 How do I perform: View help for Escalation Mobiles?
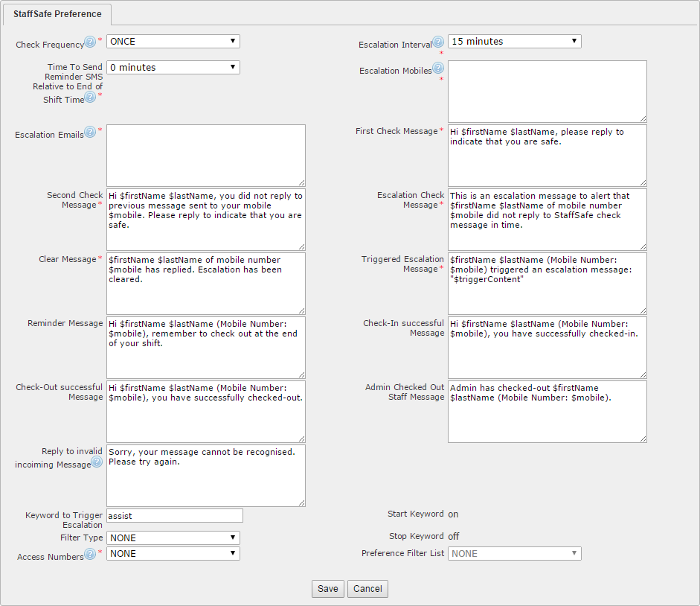pyautogui.click(x=438, y=68)
